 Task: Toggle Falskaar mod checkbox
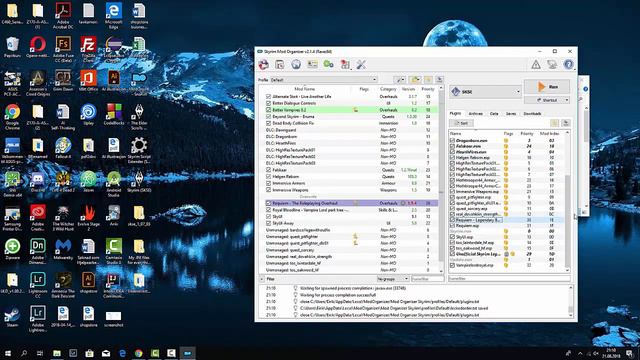pyautogui.click(x=268, y=170)
